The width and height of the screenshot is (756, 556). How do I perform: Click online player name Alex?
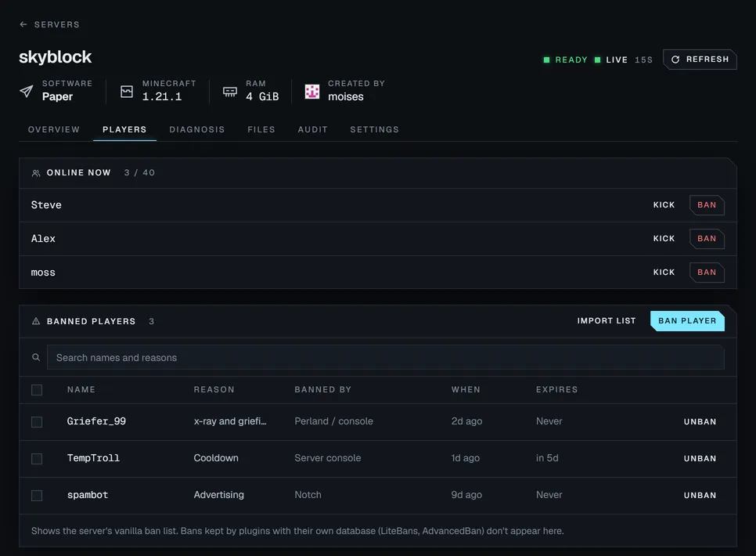click(43, 239)
